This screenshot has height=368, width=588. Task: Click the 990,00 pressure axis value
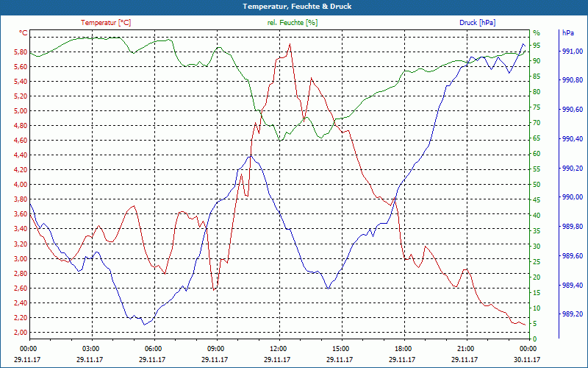click(573, 197)
